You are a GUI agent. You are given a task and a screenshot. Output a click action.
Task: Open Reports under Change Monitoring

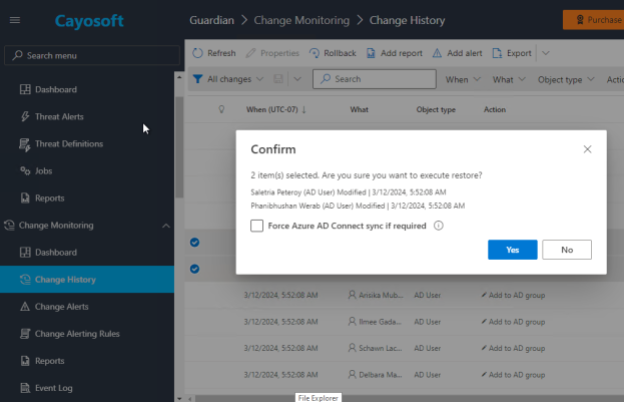49,361
